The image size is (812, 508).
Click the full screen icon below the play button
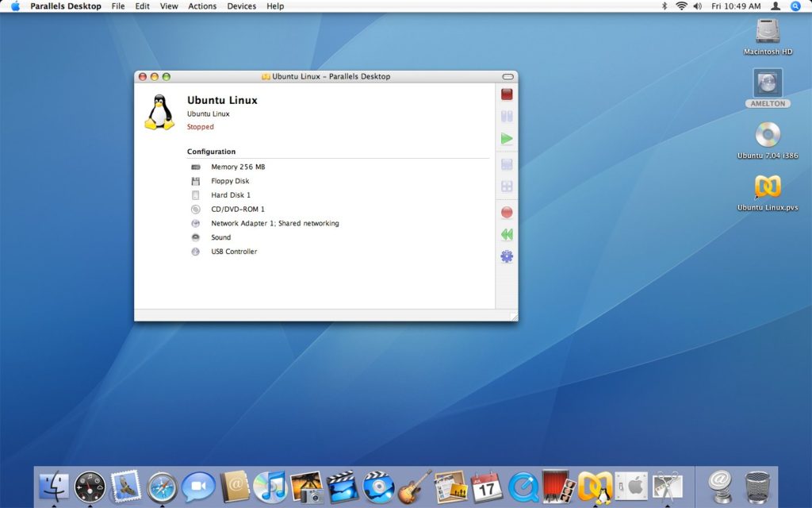[x=507, y=164]
